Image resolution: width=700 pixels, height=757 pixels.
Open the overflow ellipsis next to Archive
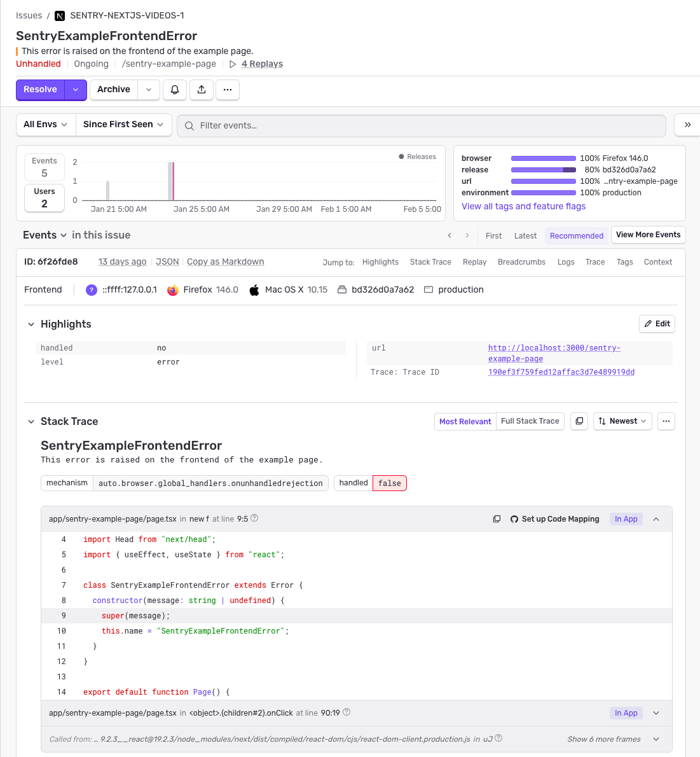tap(227, 90)
